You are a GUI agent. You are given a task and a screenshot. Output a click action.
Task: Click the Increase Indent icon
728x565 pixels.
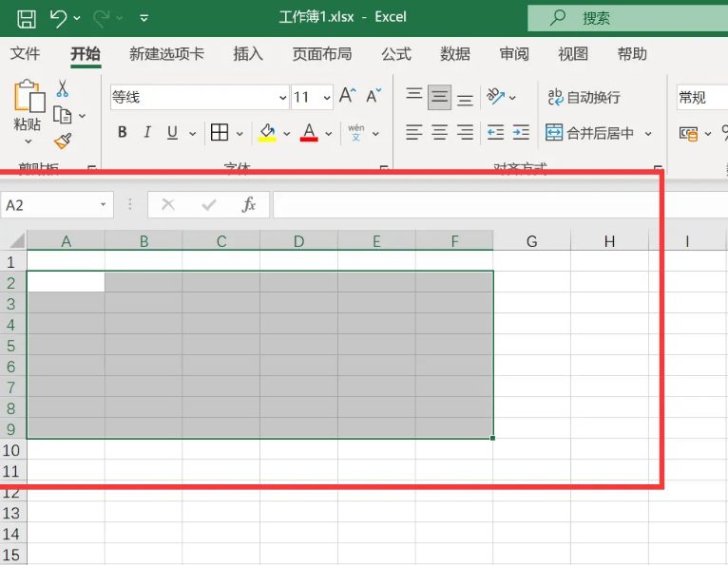[521, 133]
